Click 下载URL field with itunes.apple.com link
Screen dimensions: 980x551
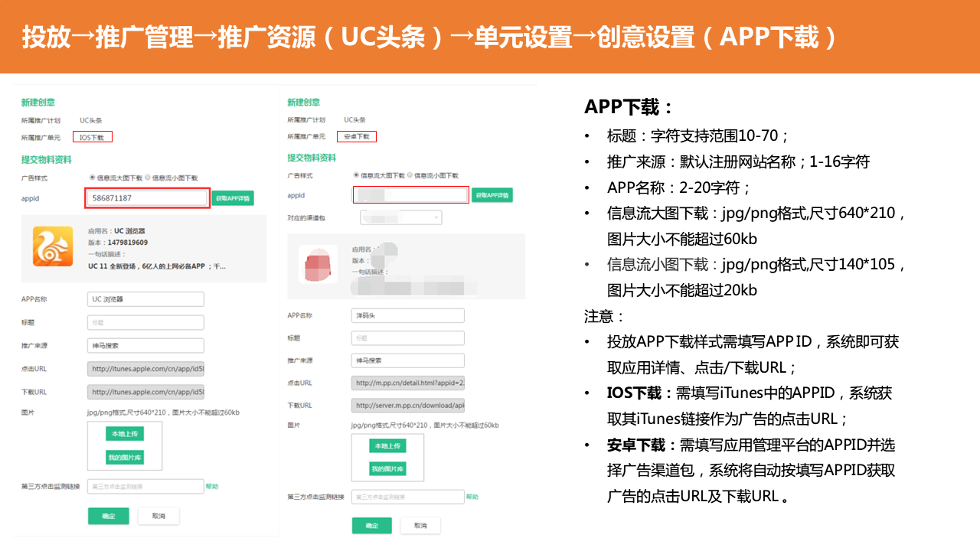coord(145,391)
